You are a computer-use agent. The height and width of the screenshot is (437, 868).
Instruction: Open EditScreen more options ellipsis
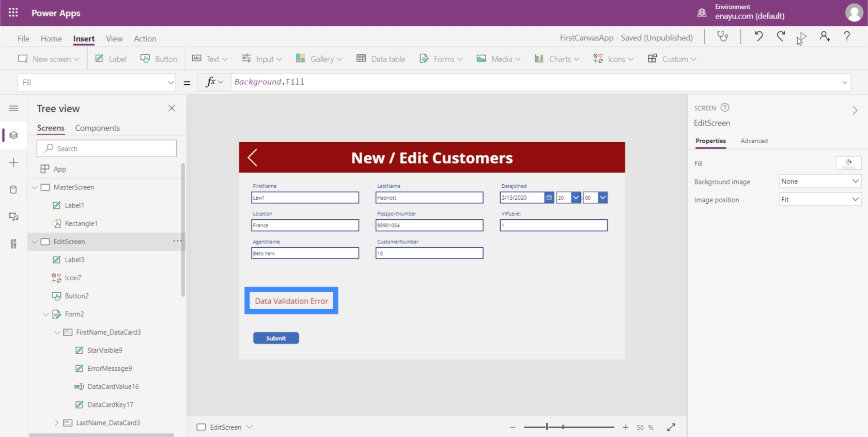177,241
